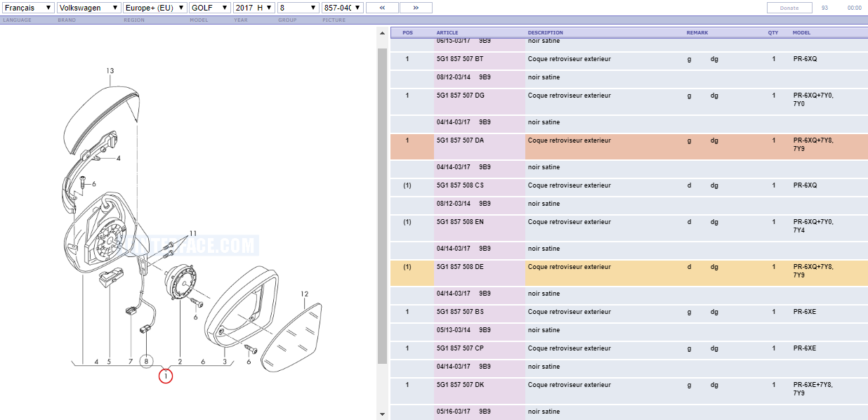Image resolution: width=868 pixels, height=420 pixels.
Task: Click date range 05/16-03/17 row
Action: 454,412
